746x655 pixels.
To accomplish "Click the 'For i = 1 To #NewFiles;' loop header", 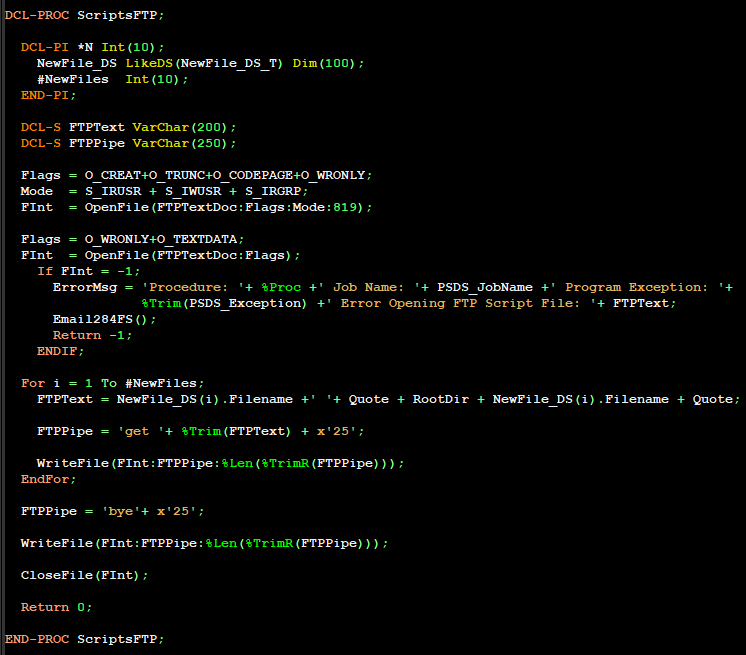I will pos(112,383).
